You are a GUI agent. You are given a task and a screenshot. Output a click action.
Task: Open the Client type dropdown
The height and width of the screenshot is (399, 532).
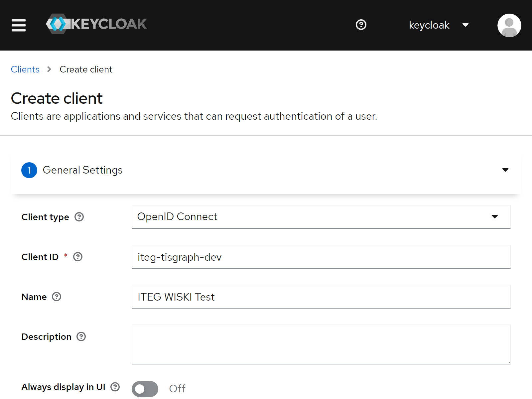[x=495, y=217]
